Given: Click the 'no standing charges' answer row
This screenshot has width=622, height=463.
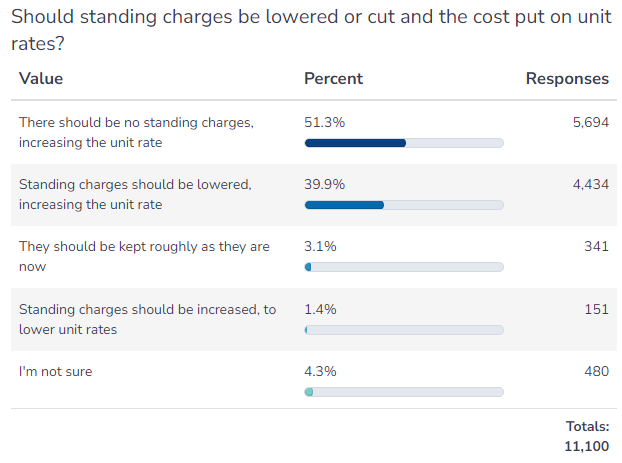Looking at the screenshot, I should tap(314, 133).
